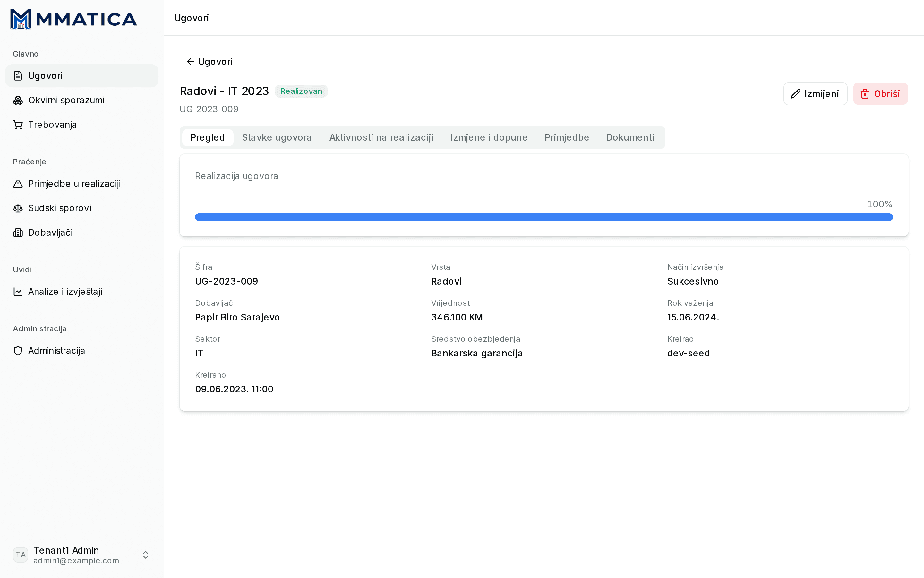Click the supplier Papir Biro Sarajevo
Image resolution: width=924 pixels, height=578 pixels.
click(237, 317)
